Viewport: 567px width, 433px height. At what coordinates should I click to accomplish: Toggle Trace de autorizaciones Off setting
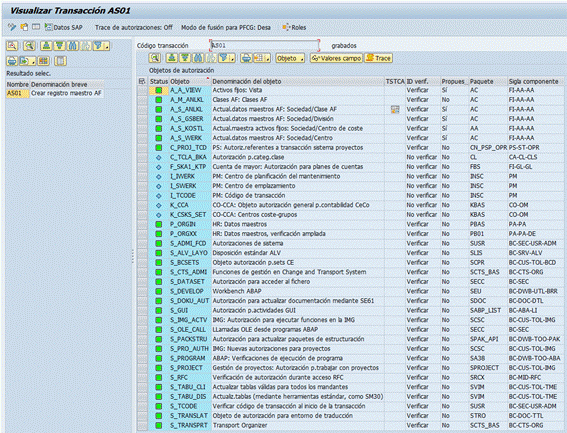(x=133, y=27)
